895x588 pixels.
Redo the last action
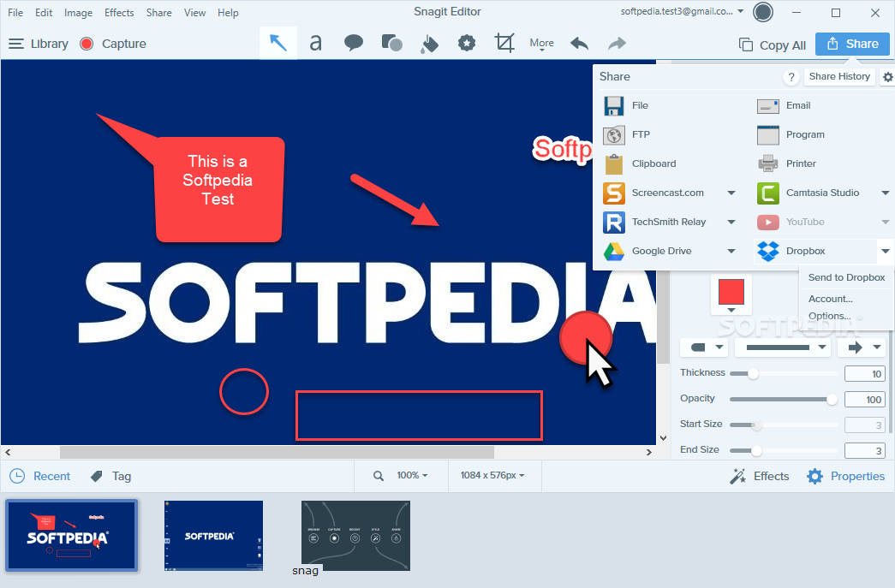[x=617, y=44]
